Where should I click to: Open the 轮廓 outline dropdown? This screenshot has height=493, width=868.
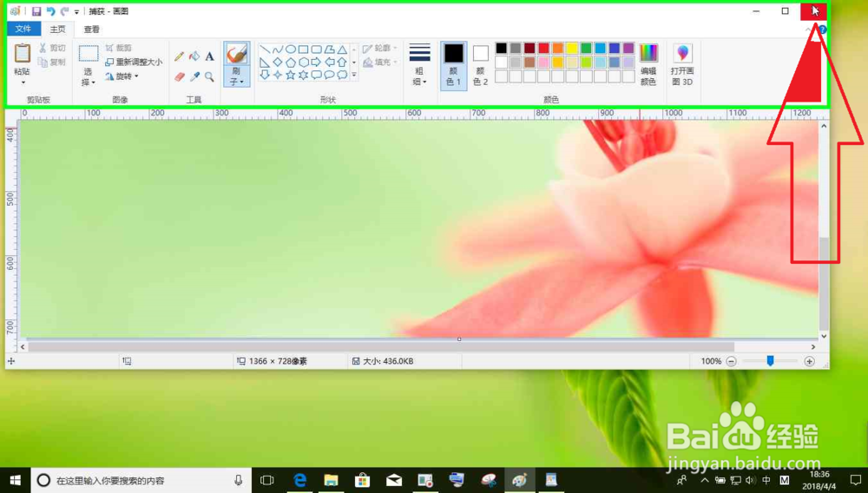pyautogui.click(x=380, y=49)
